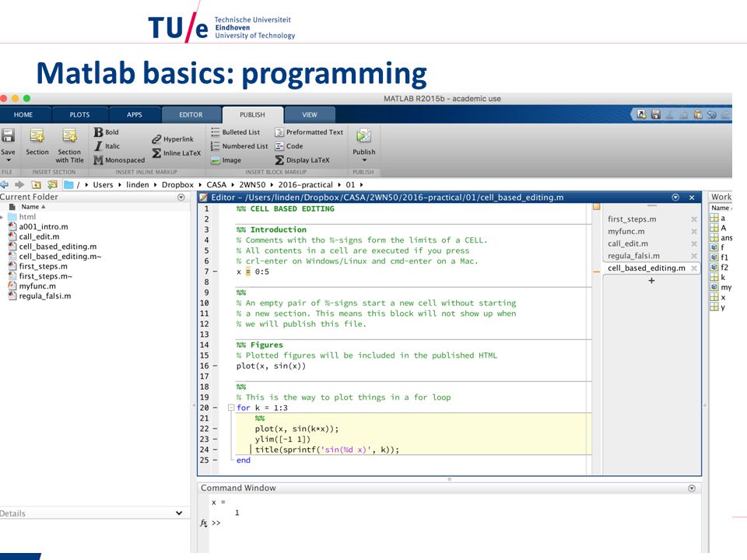Insert a Section using the Section icon
Screen dimensions: 747x560
[37, 135]
